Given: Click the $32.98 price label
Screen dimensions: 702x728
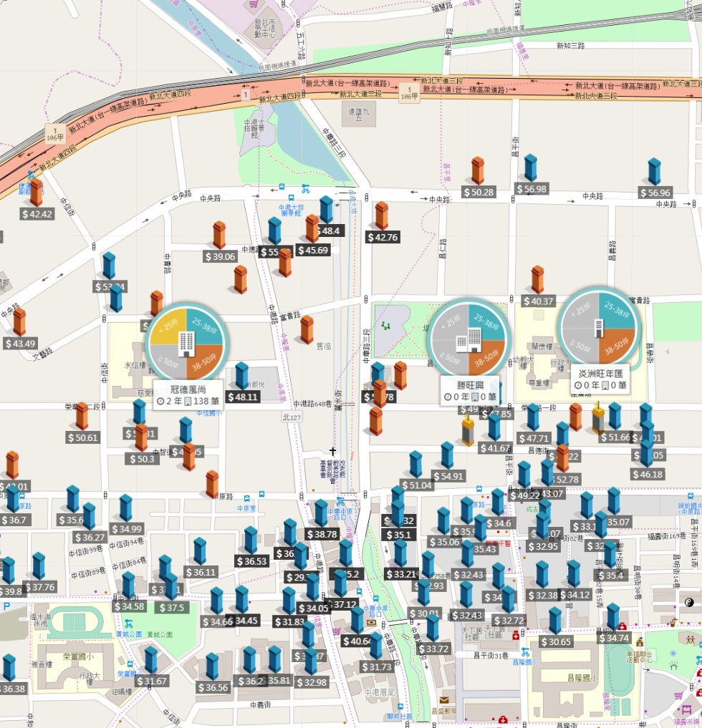Looking at the screenshot, I should pyautogui.click(x=312, y=682).
